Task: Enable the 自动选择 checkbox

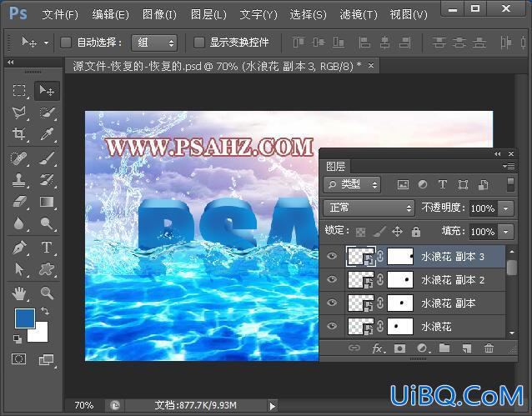Action: tap(66, 43)
